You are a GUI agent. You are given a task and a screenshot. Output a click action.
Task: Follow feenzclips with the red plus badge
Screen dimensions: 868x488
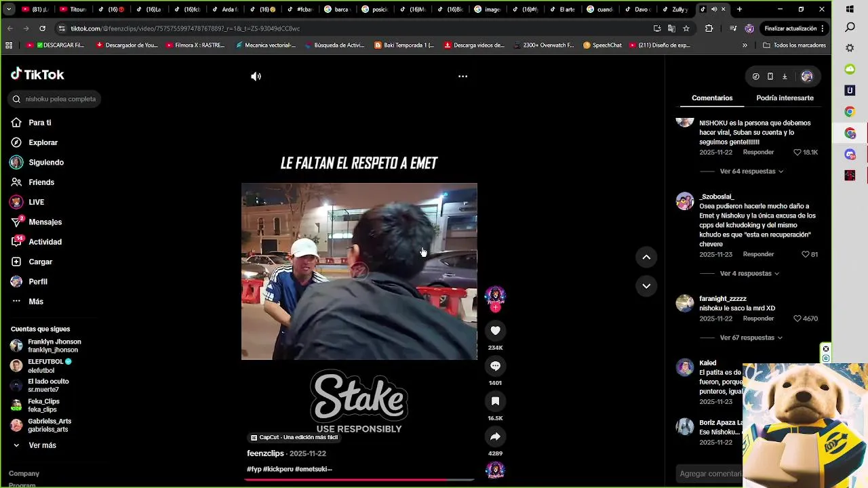[495, 308]
